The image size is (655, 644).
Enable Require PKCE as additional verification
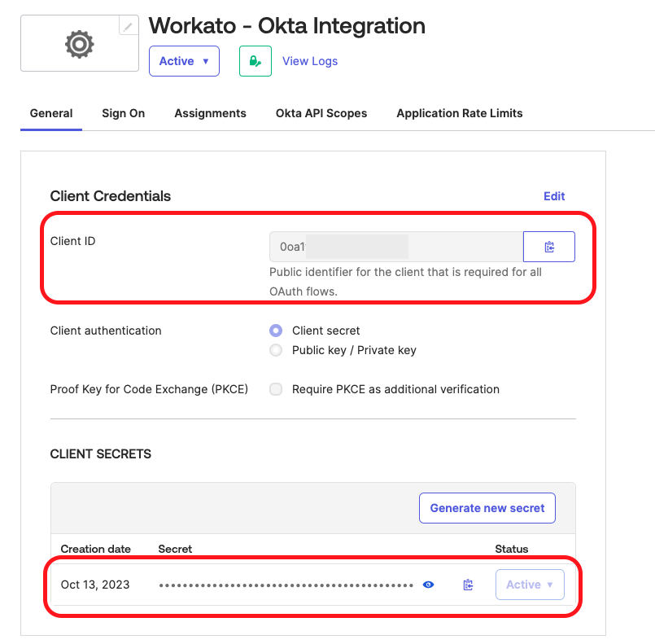click(275, 389)
